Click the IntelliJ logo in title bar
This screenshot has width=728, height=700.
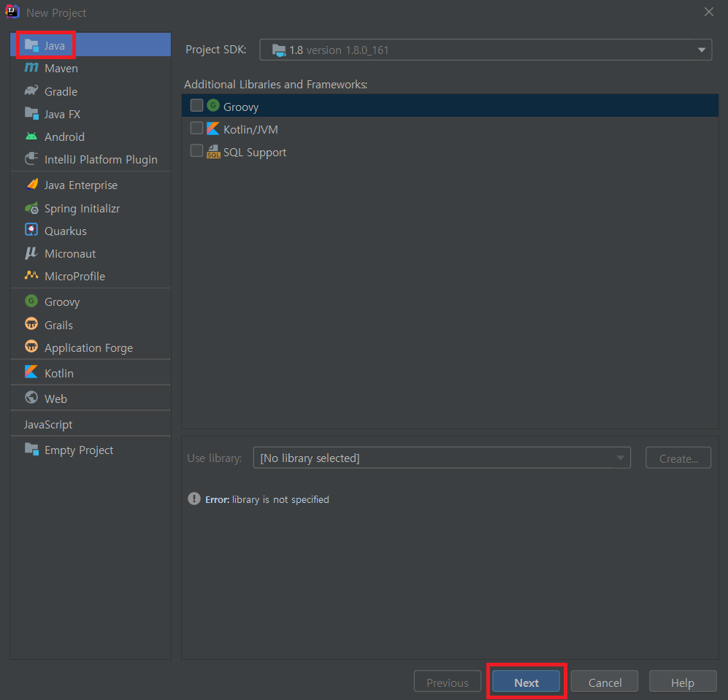pyautogui.click(x=12, y=12)
